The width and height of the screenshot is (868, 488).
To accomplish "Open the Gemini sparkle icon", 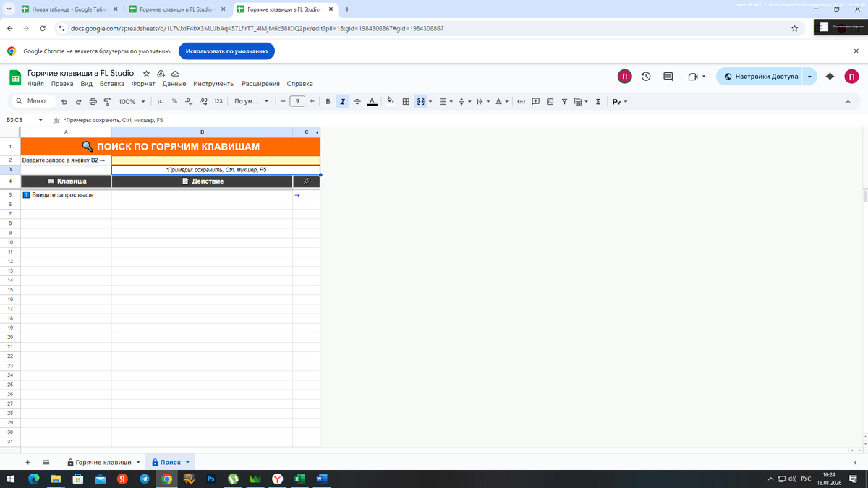I will [830, 76].
